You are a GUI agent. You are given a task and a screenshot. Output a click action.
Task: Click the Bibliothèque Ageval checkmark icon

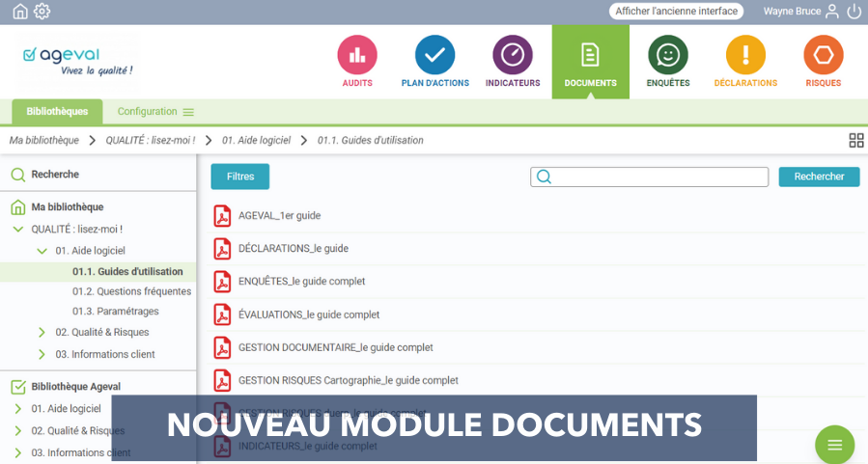(x=18, y=387)
